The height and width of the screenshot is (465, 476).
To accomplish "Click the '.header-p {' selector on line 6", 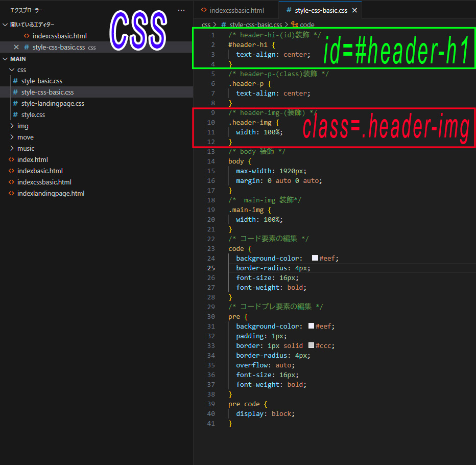I will pyautogui.click(x=250, y=83).
